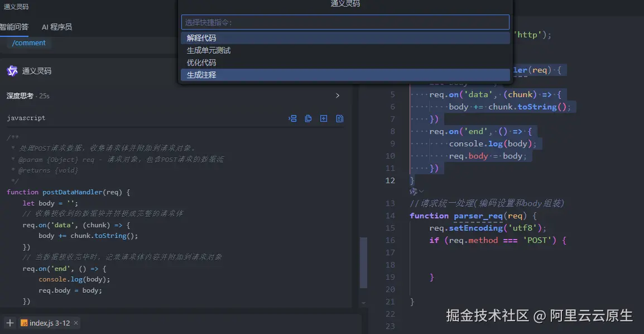The width and height of the screenshot is (644, 334).
Task: Click the 深度思考 label text
Action: [x=20, y=96]
